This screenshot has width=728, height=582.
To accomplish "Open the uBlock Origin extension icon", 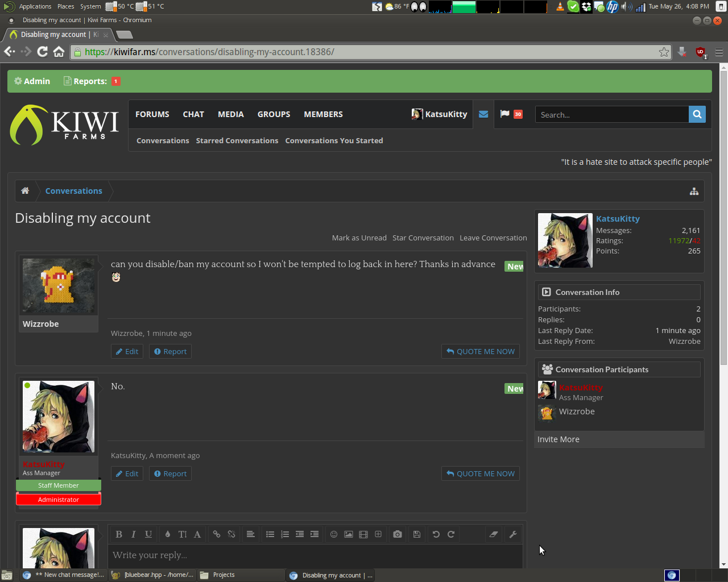I will coord(701,52).
